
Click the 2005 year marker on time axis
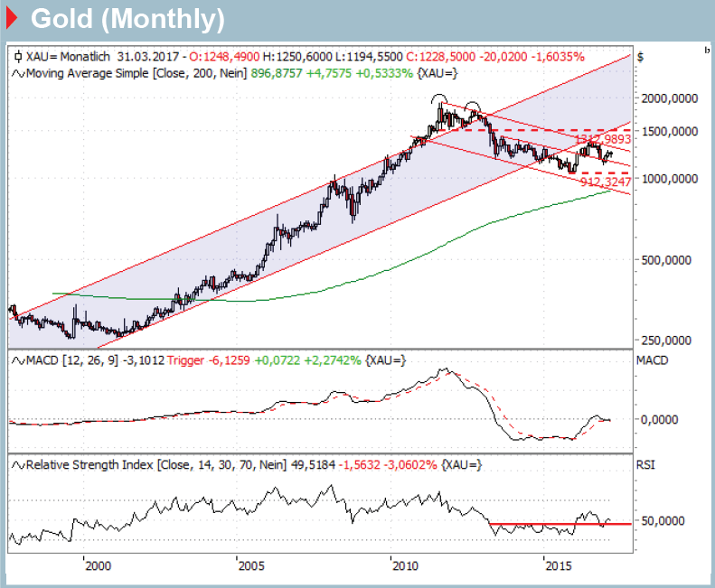(x=251, y=566)
